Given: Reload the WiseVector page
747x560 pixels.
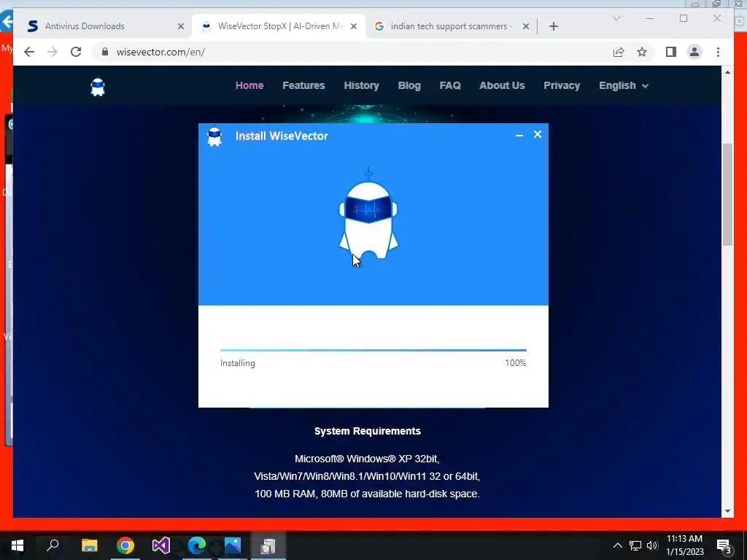Looking at the screenshot, I should pos(76,52).
